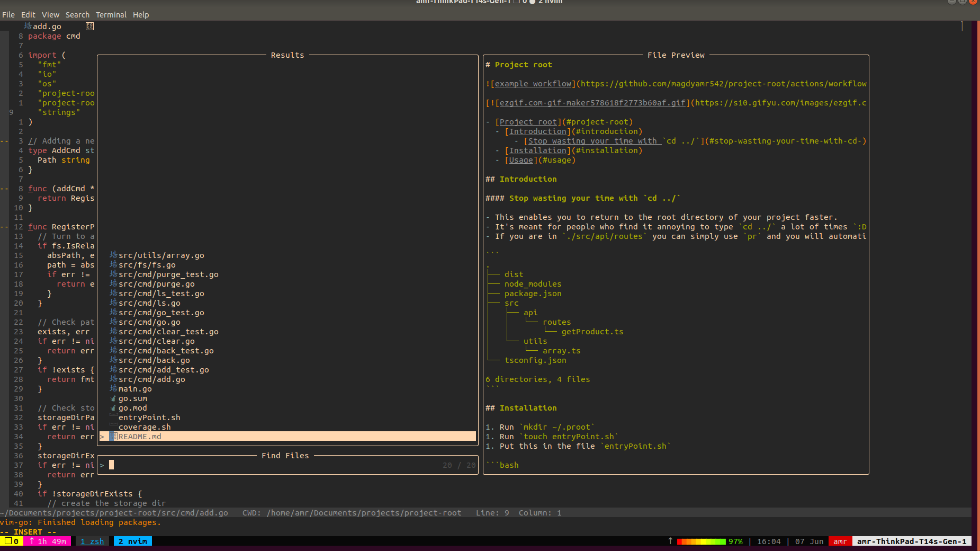
Task: Click the Go icon for src/cmd/clear.go
Action: (x=113, y=341)
